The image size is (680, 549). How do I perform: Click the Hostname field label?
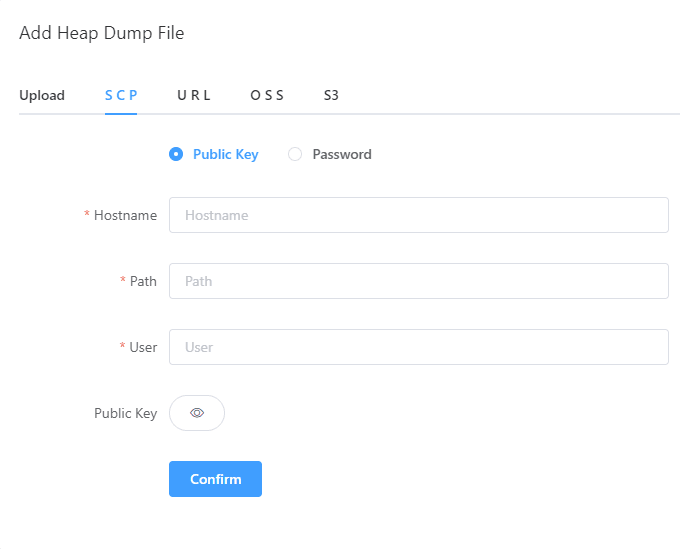click(x=125, y=215)
